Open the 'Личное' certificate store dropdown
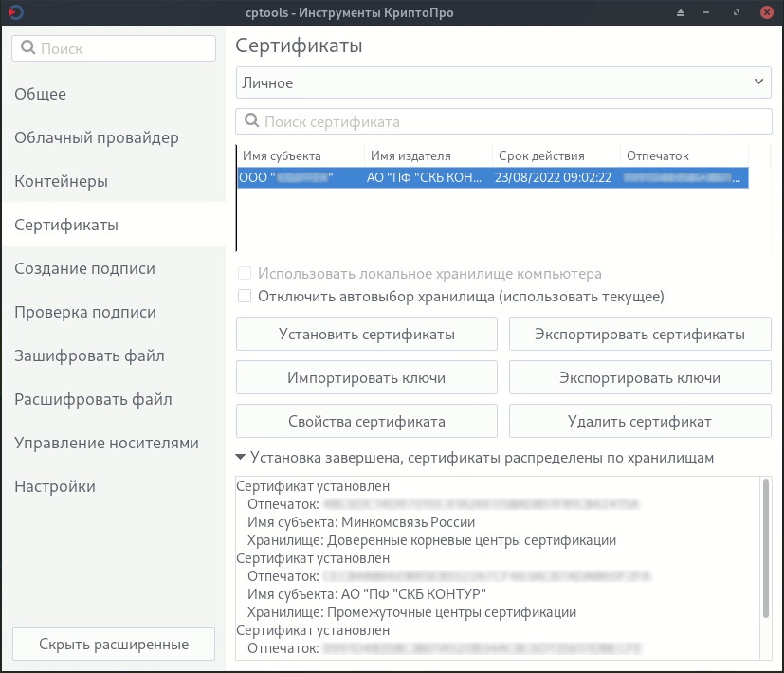 503,82
